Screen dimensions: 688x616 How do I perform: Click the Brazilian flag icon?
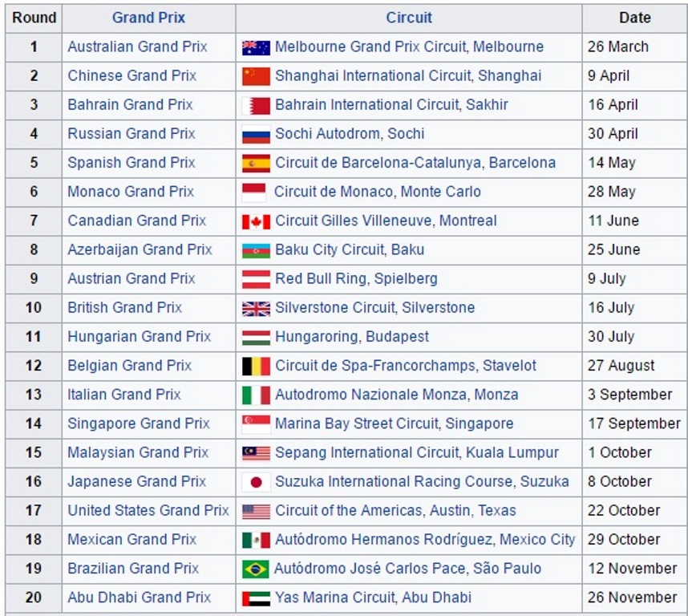[255, 569]
